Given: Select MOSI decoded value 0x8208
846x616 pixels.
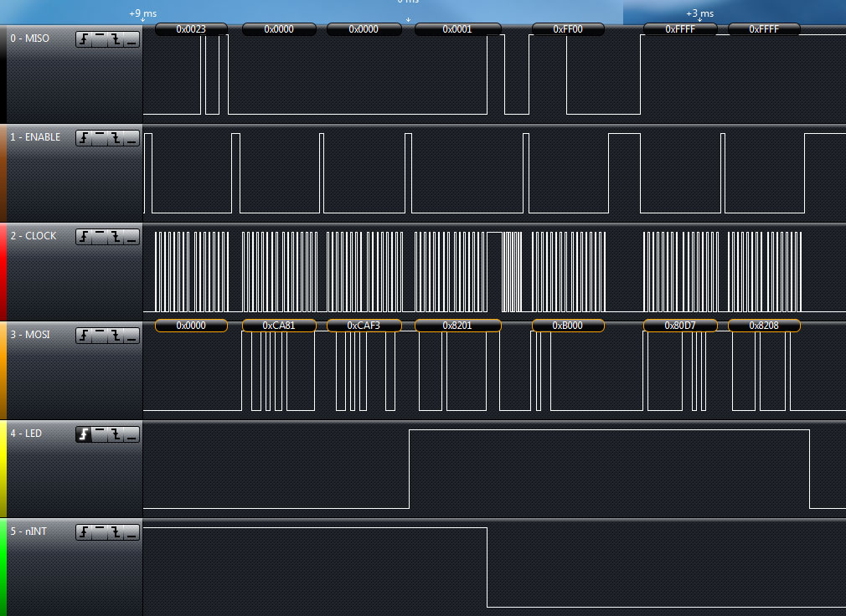Looking at the screenshot, I should point(764,326).
